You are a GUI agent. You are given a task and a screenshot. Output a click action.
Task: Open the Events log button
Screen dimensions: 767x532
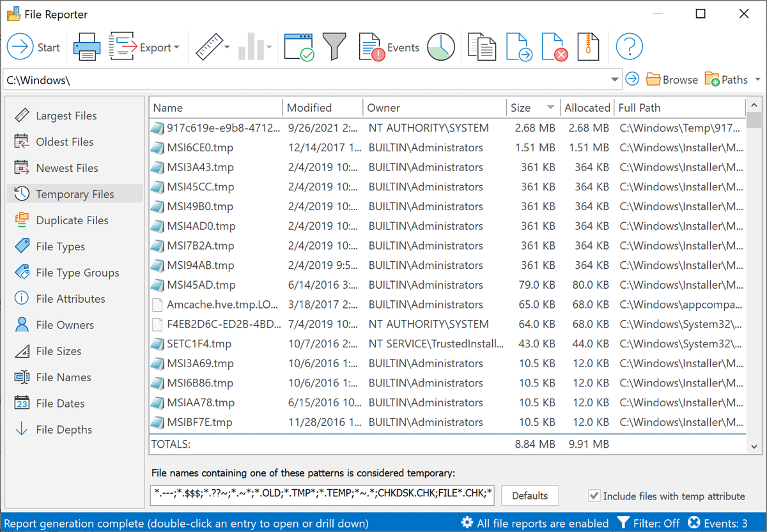(389, 47)
